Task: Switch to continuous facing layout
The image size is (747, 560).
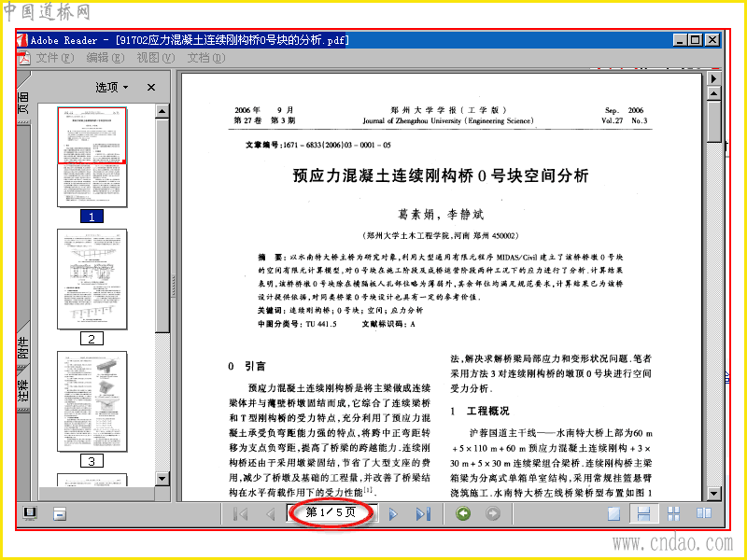Action: [673, 514]
